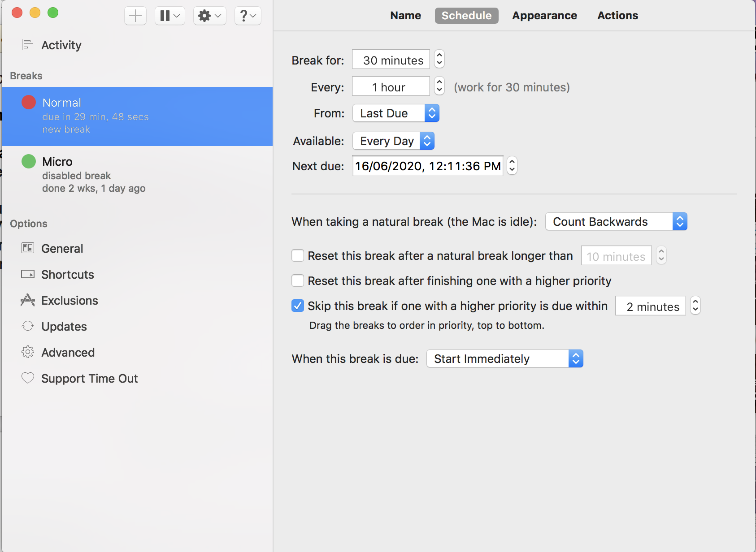
Task: Click the "done 2 wks, 1 day ago" text
Action: pos(94,189)
